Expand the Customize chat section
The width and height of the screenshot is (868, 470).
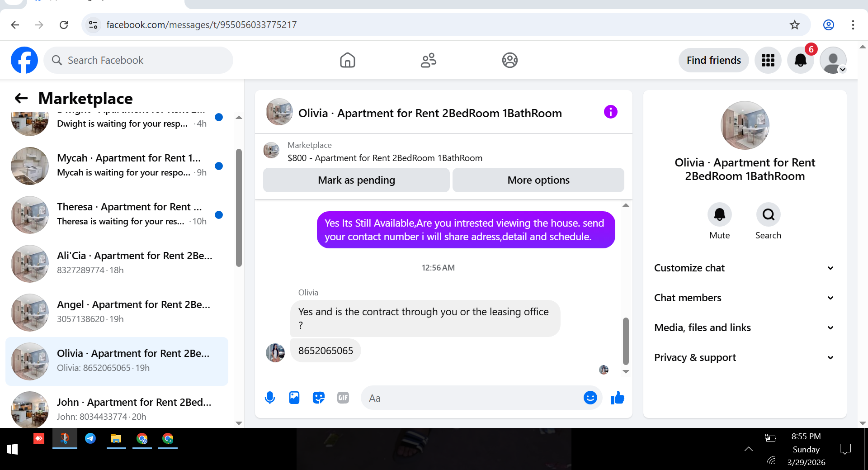tap(744, 268)
